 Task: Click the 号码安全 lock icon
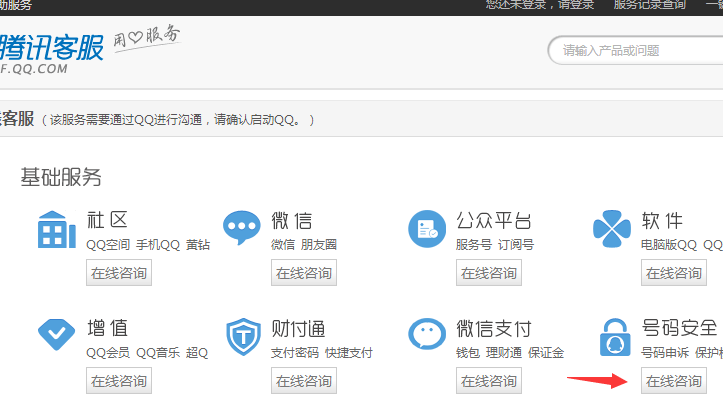(x=615, y=337)
